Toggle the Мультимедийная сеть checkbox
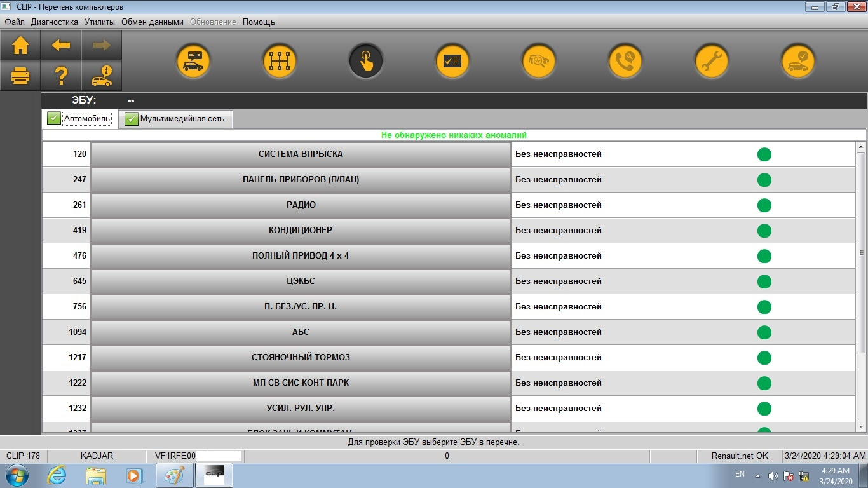The width and height of the screenshot is (868, 488). point(132,119)
